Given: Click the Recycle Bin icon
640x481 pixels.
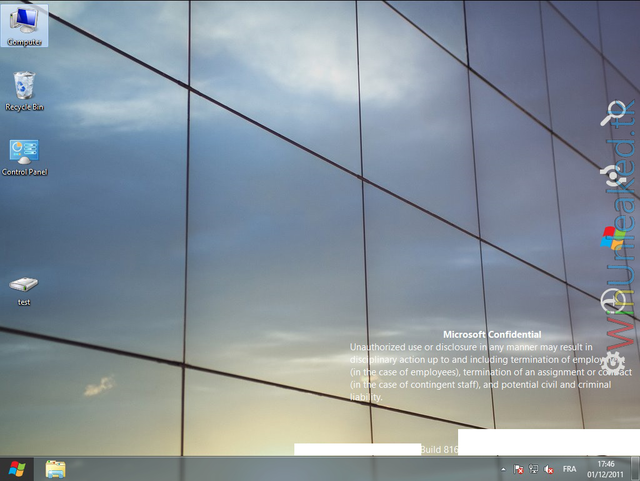Looking at the screenshot, I should pos(24,88).
